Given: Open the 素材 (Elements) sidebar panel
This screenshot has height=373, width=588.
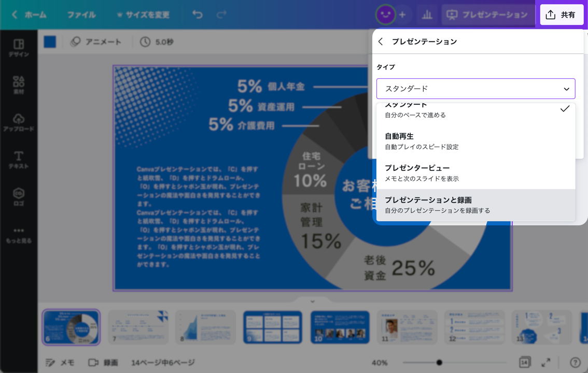Looking at the screenshot, I should (x=19, y=85).
